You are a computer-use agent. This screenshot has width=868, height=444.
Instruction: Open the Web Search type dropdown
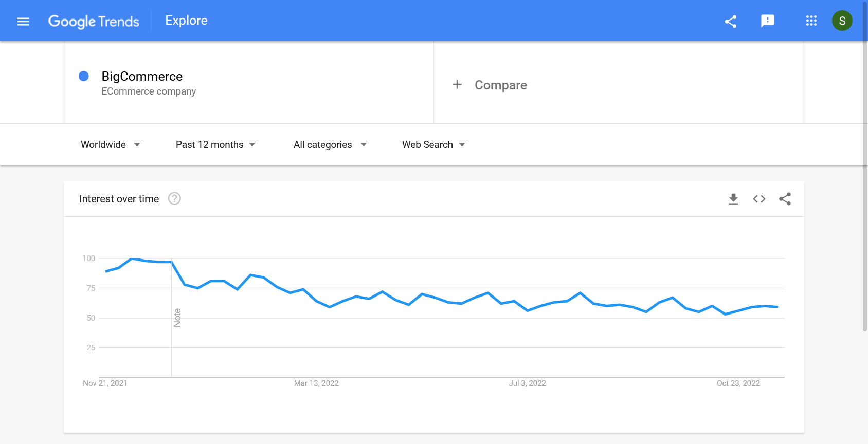point(433,145)
